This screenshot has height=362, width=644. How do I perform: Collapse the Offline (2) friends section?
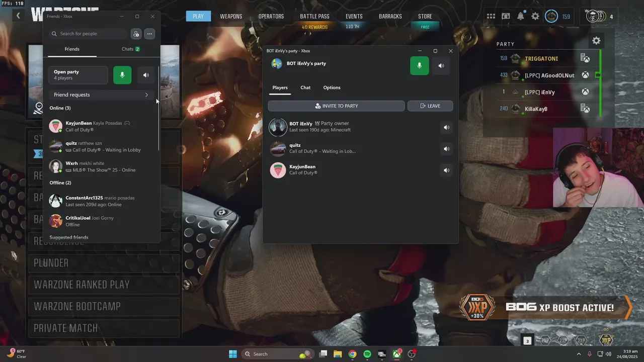60,183
